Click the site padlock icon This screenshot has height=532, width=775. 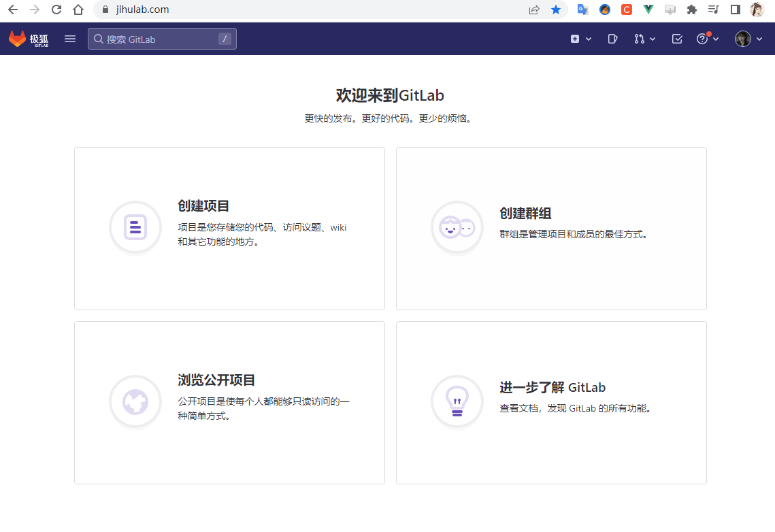point(105,10)
